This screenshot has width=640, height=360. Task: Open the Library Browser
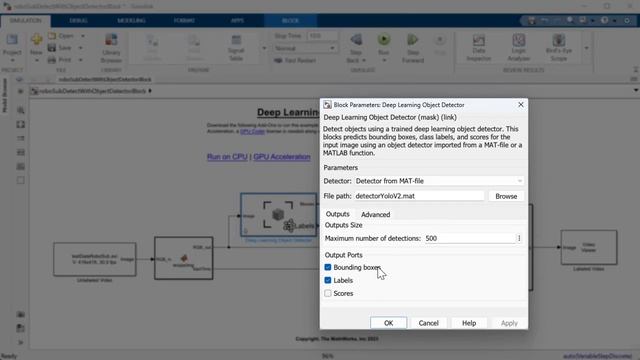(x=111, y=47)
